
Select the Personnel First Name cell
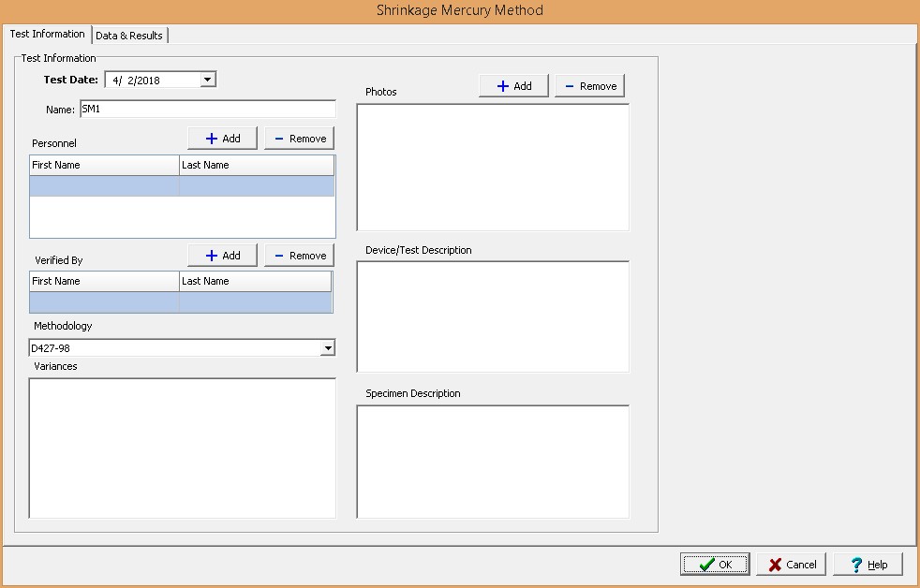104,186
